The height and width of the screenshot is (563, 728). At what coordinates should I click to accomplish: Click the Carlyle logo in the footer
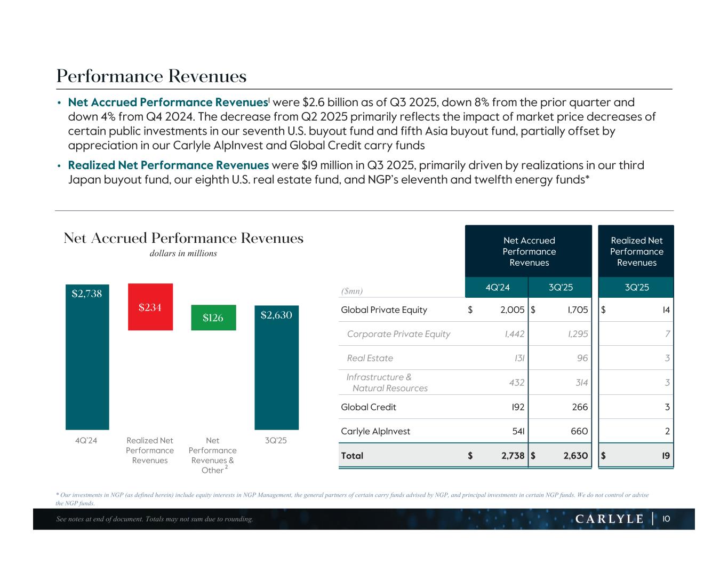(x=610, y=519)
